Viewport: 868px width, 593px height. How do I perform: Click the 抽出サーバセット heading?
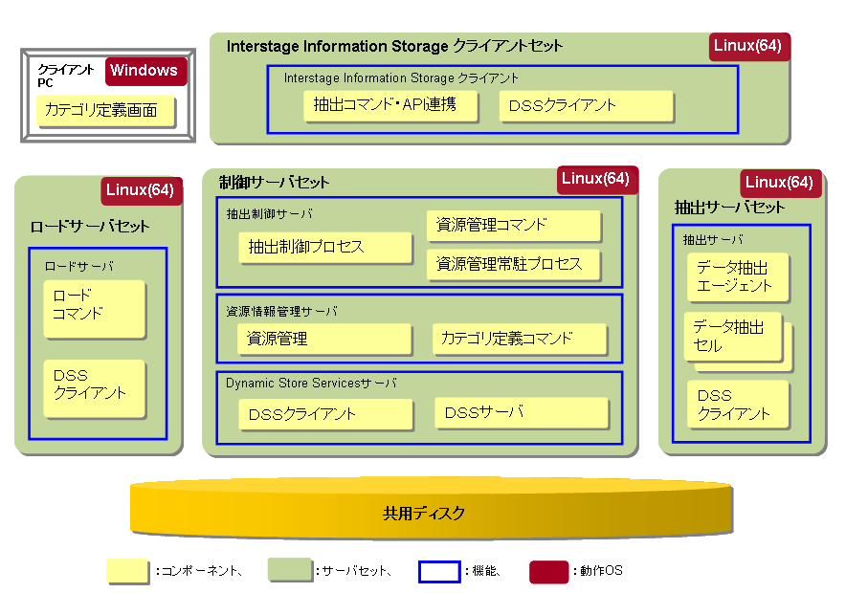pyautogui.click(x=729, y=208)
